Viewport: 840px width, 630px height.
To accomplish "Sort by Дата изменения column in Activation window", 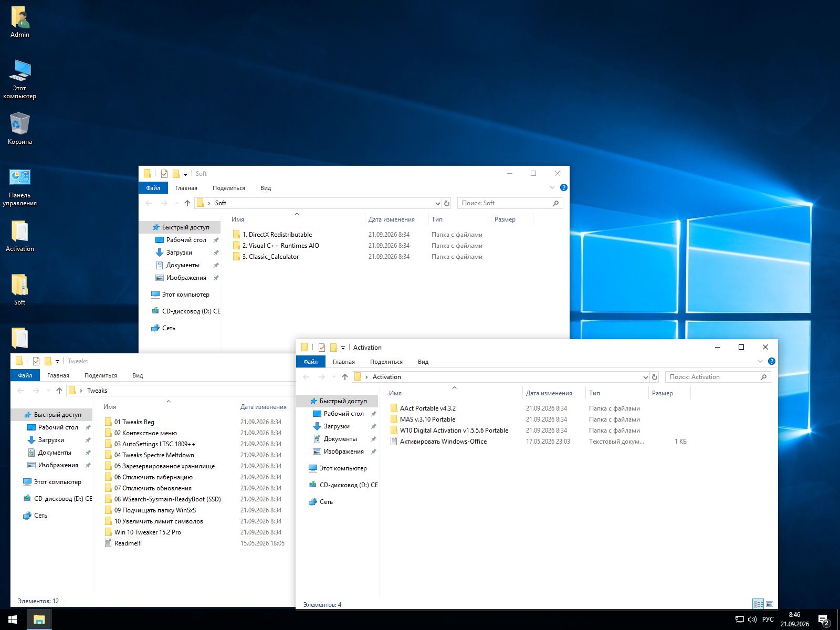I will (x=549, y=393).
